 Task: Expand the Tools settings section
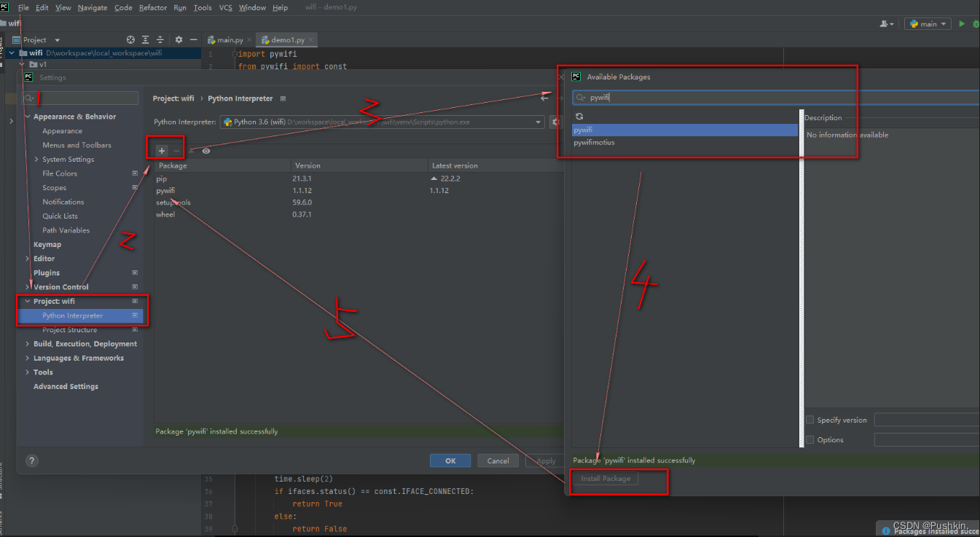pos(28,372)
